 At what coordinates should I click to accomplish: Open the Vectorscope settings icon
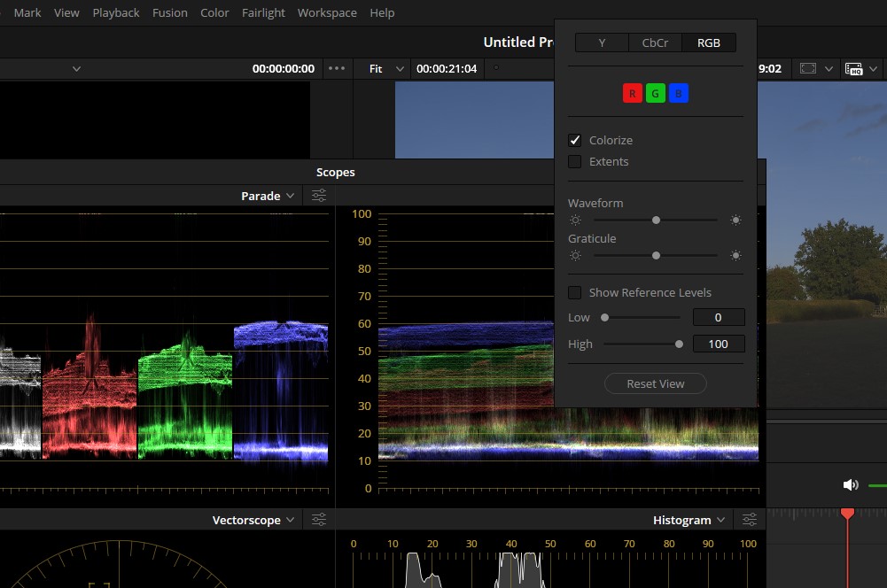[319, 520]
